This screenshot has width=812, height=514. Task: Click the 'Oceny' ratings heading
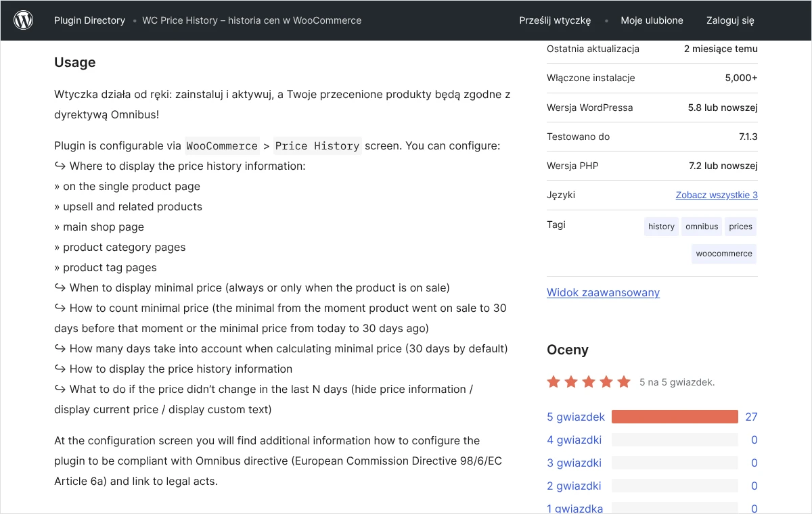coord(568,350)
